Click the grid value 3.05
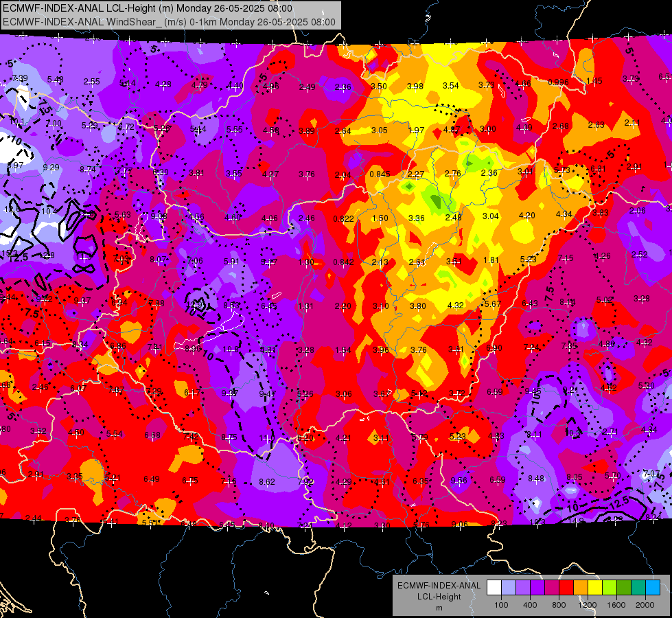672x618 pixels. click(380, 130)
